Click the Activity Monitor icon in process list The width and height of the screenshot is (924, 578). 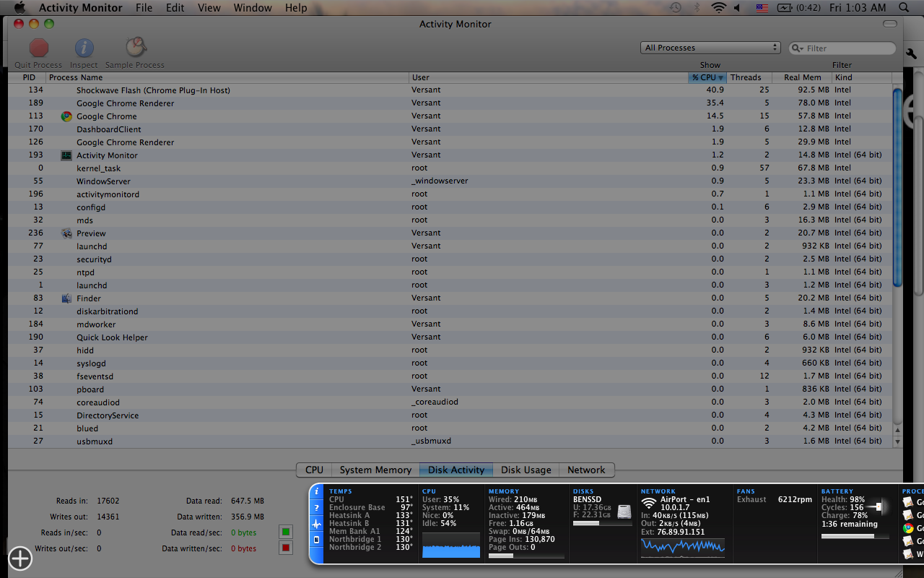[66, 155]
